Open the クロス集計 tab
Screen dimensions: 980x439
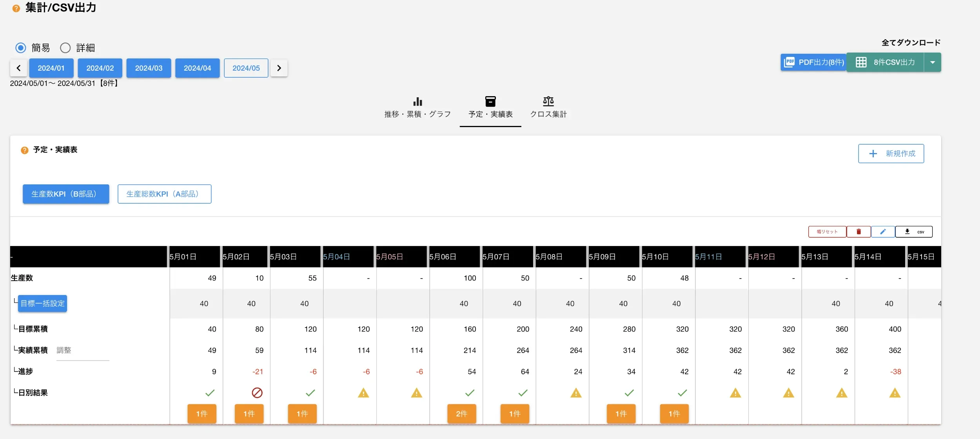[548, 107]
